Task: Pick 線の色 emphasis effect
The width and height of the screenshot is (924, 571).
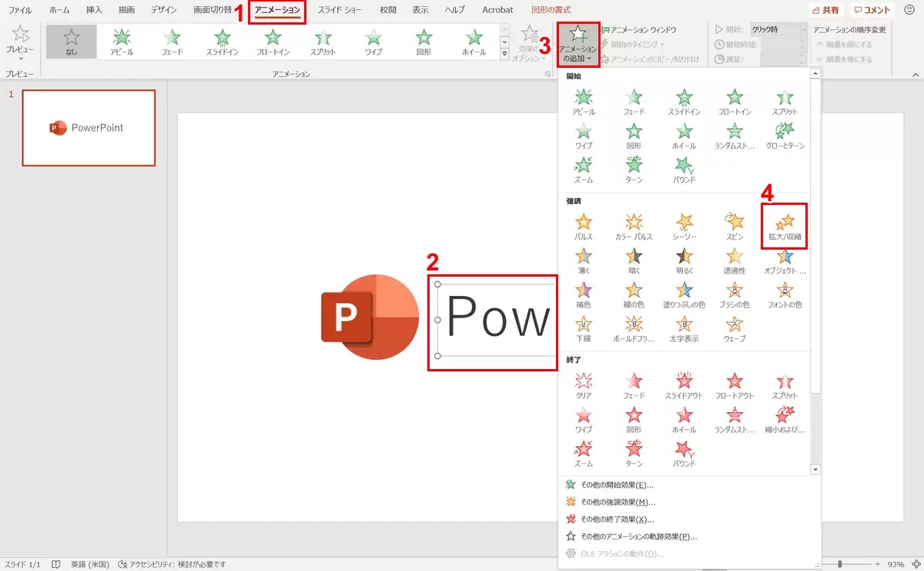Action: 634,294
